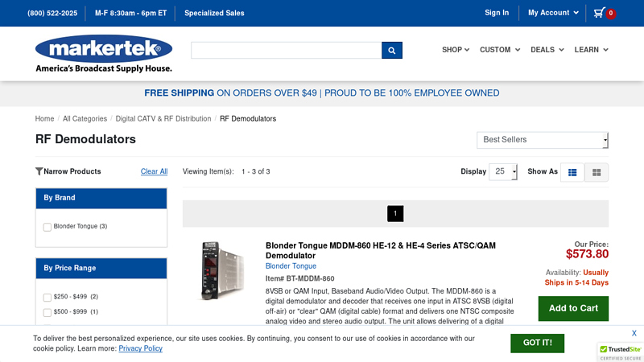Check the $250 - $499 price filter

(x=47, y=297)
